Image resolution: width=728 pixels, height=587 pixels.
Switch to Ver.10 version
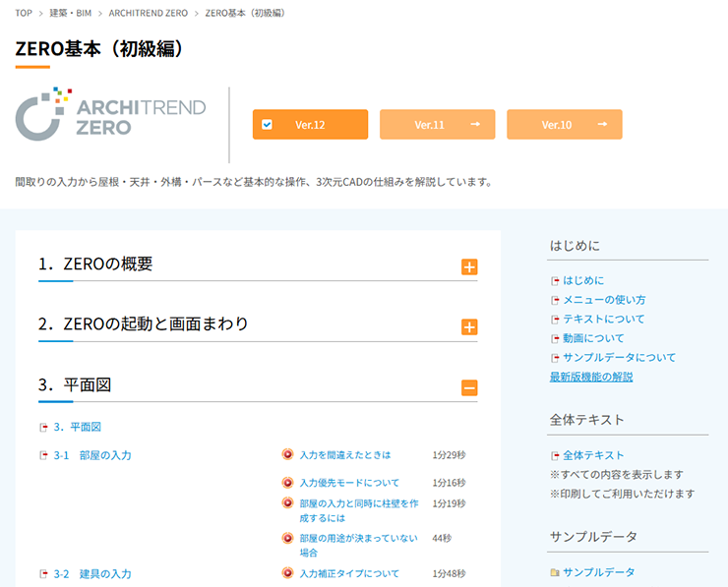[x=564, y=125]
